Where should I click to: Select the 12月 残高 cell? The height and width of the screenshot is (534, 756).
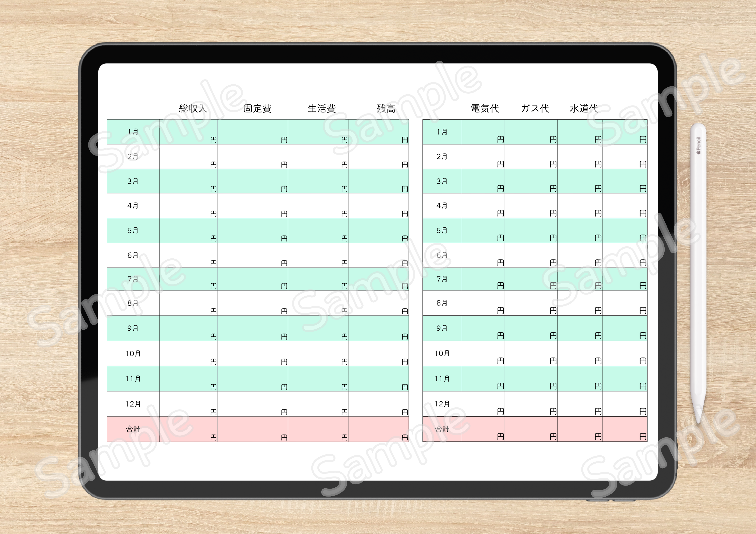378,404
